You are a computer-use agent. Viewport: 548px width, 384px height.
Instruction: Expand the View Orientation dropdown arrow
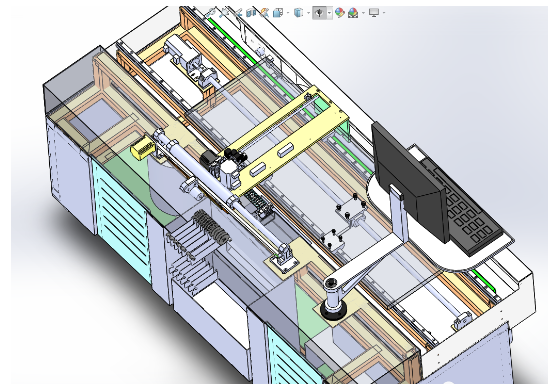[x=288, y=13]
